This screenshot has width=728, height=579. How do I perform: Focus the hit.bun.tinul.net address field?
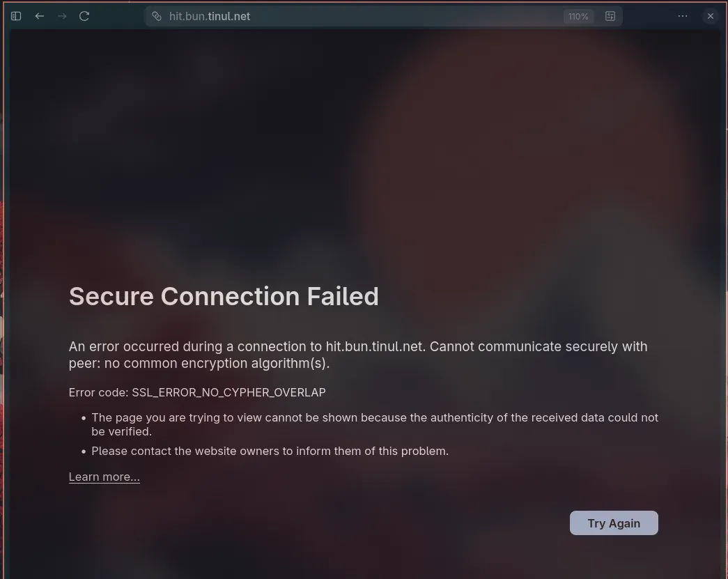click(x=348, y=16)
